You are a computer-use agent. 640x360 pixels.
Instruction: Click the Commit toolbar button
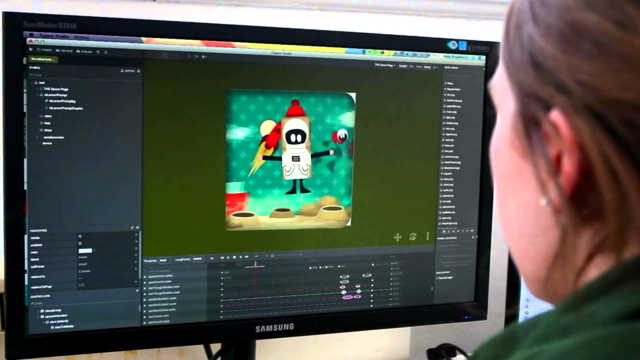[44, 50]
